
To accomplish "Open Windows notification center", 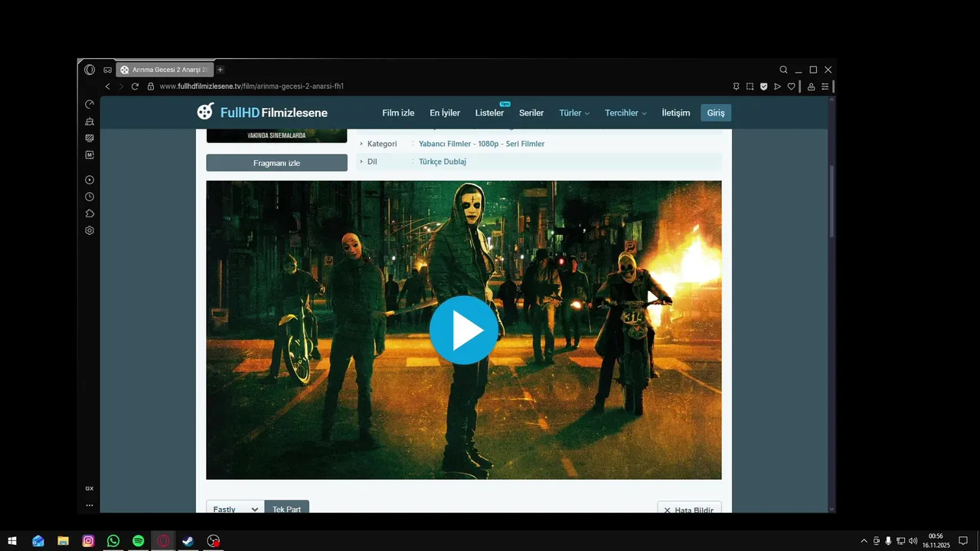I will 963,541.
